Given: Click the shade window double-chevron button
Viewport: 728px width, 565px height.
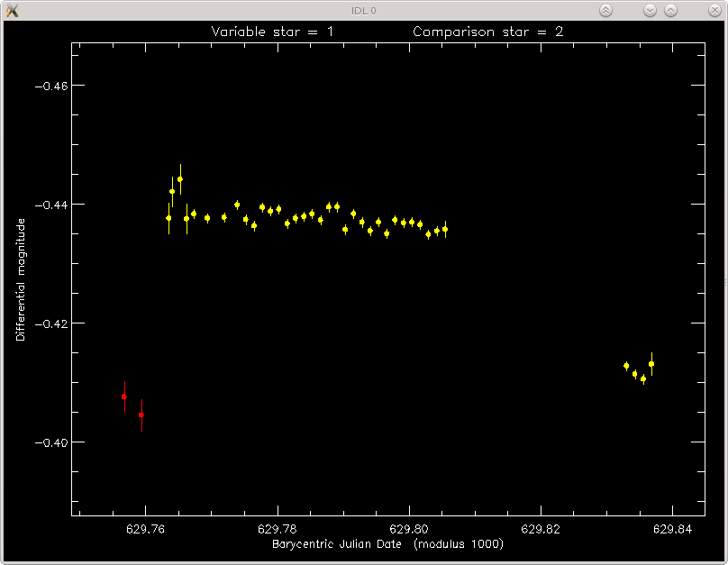Looking at the screenshot, I should pyautogui.click(x=605, y=11).
